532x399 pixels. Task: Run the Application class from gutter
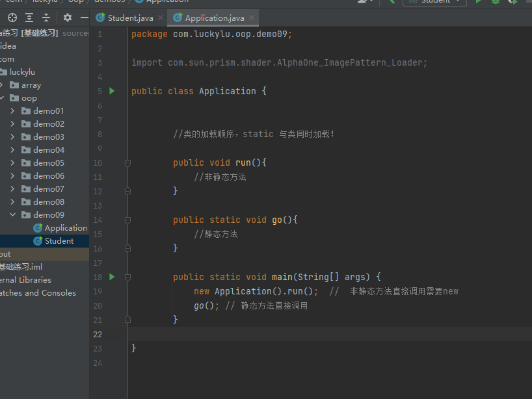click(112, 91)
